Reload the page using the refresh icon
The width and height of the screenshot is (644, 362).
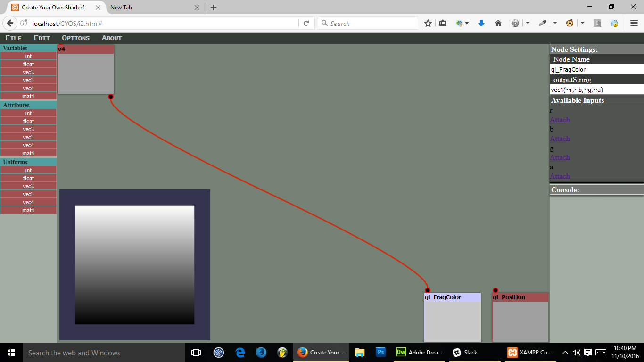[306, 23]
